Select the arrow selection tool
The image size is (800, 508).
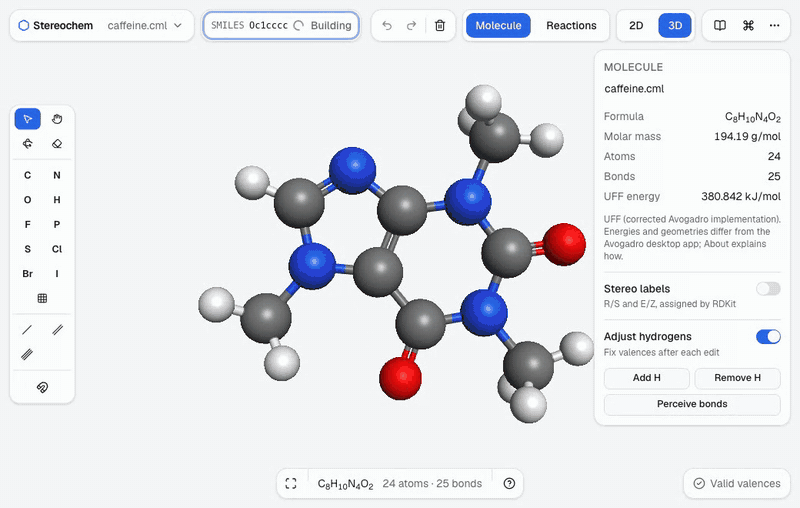pyautogui.click(x=28, y=119)
